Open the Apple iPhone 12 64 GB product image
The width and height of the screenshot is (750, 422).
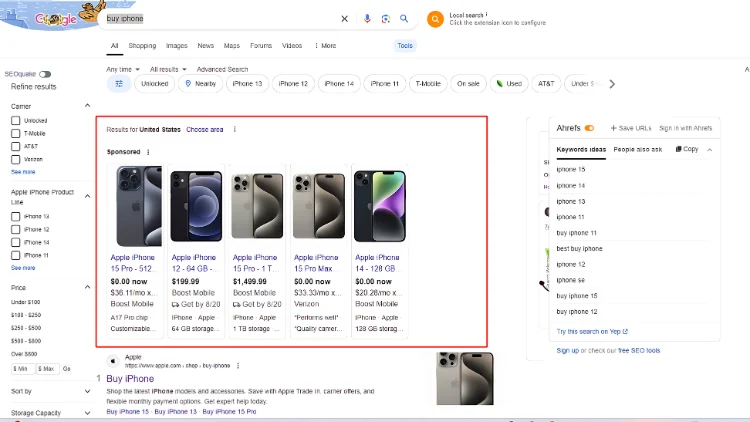196,206
